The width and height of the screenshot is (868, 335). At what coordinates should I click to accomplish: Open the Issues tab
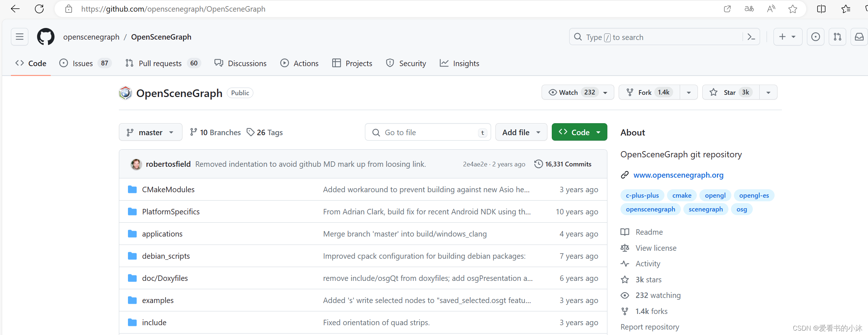(85, 63)
